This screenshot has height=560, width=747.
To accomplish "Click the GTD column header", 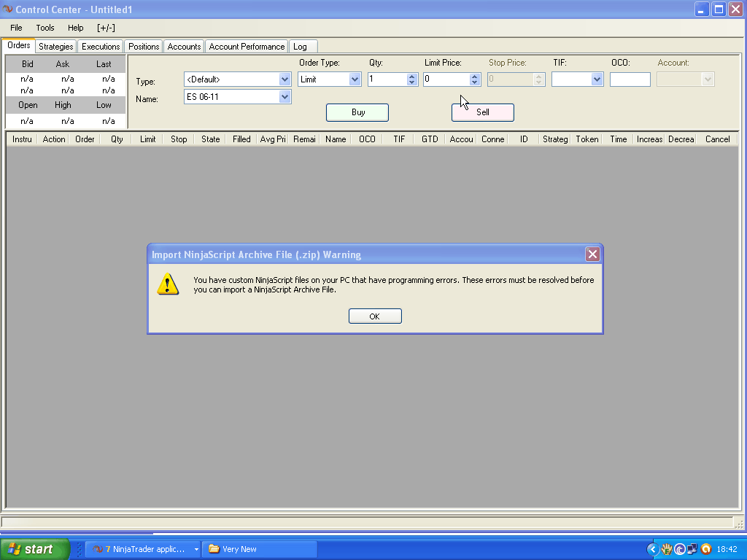I will [x=430, y=139].
